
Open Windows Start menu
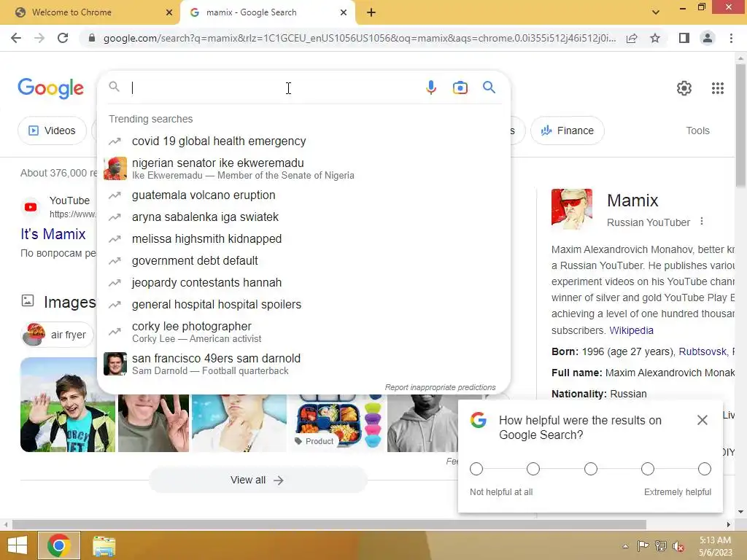click(x=18, y=545)
